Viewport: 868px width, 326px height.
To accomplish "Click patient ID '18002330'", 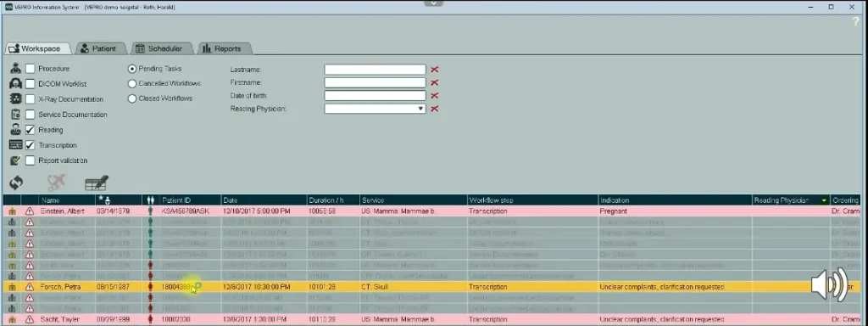I will (x=176, y=320).
